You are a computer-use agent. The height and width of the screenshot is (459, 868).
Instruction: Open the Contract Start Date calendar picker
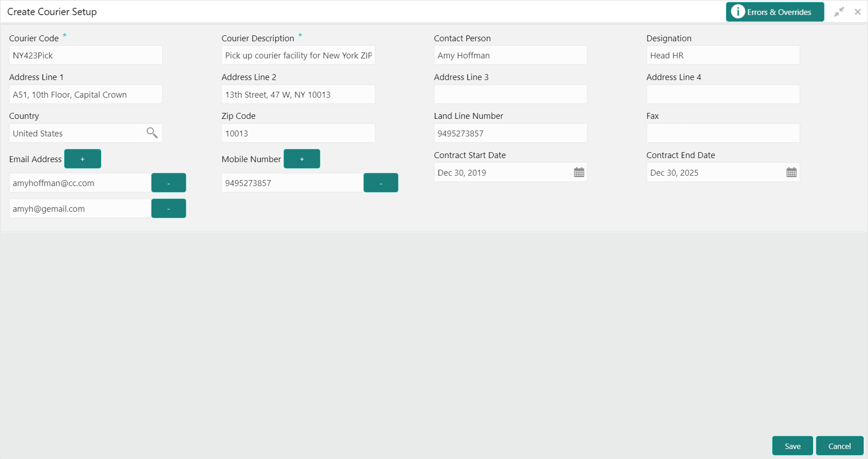579,172
